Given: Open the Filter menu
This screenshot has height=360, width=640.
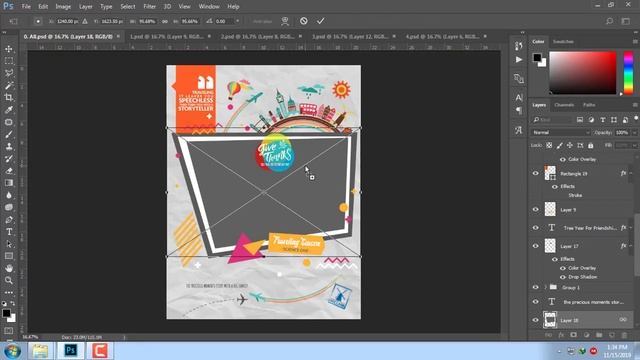Looking at the screenshot, I should click(149, 7).
